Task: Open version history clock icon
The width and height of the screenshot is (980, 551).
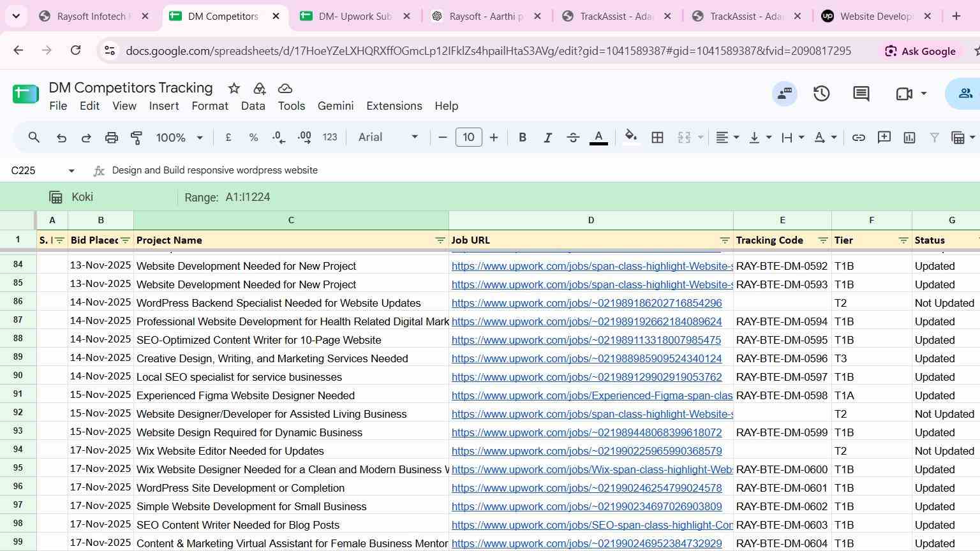Action: pyautogui.click(x=821, y=94)
